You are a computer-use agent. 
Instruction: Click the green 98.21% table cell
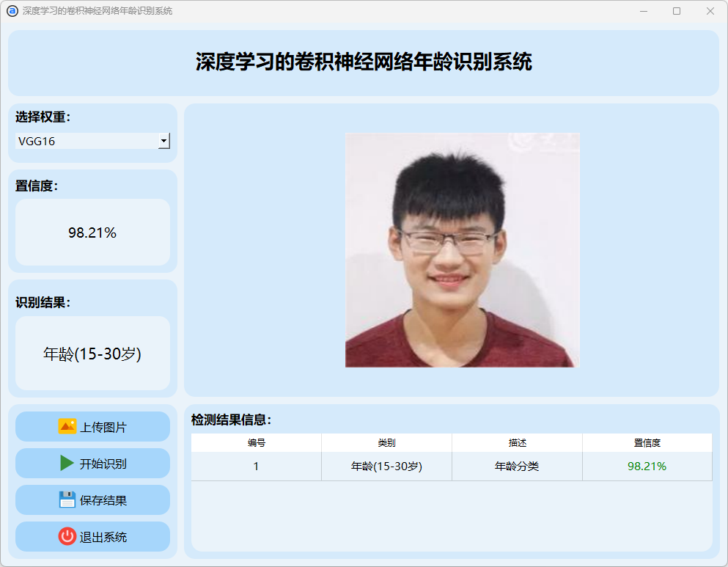coord(647,467)
